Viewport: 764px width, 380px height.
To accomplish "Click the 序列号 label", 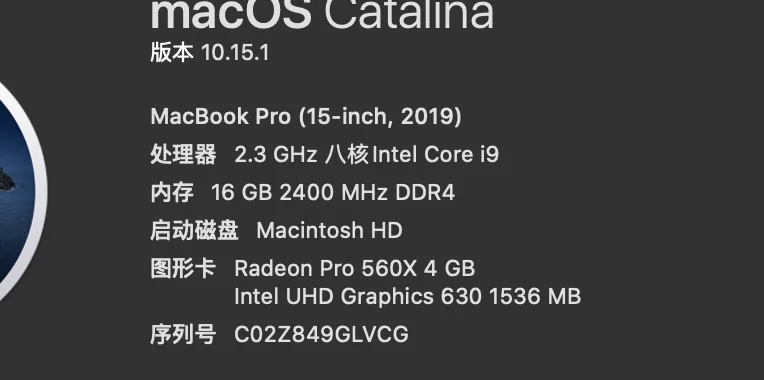I will click(183, 335).
